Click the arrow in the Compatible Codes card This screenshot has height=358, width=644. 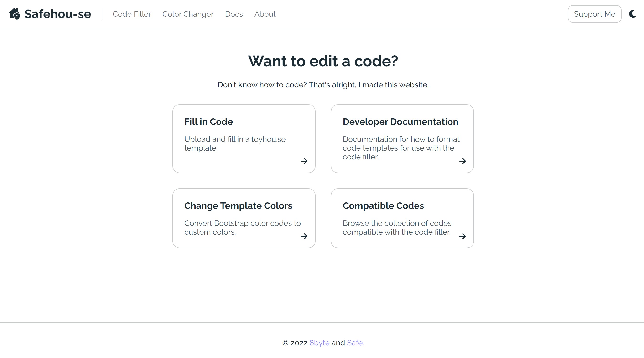point(462,236)
